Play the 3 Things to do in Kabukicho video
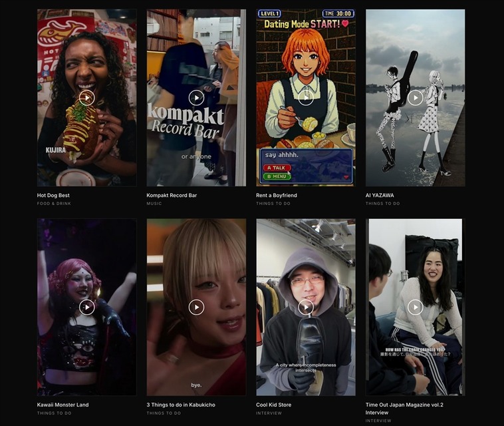The height and width of the screenshot is (426, 504). tap(196, 308)
